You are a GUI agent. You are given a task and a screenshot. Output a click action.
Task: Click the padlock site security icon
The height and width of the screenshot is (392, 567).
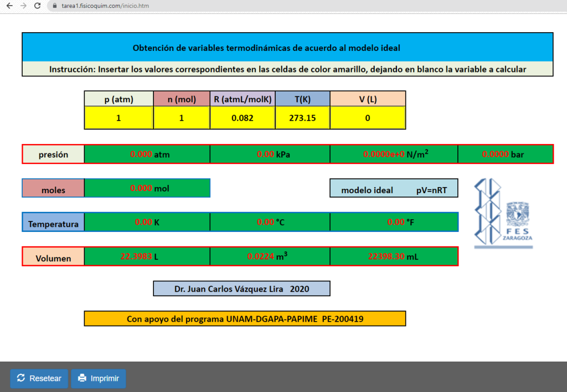[54, 6]
